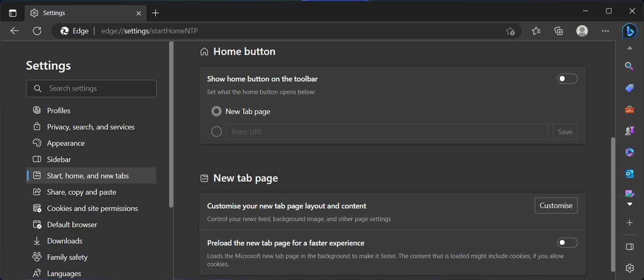Open Bing chat from the sidebar icon
Image resolution: width=644 pixels, height=280 pixels.
point(630,32)
